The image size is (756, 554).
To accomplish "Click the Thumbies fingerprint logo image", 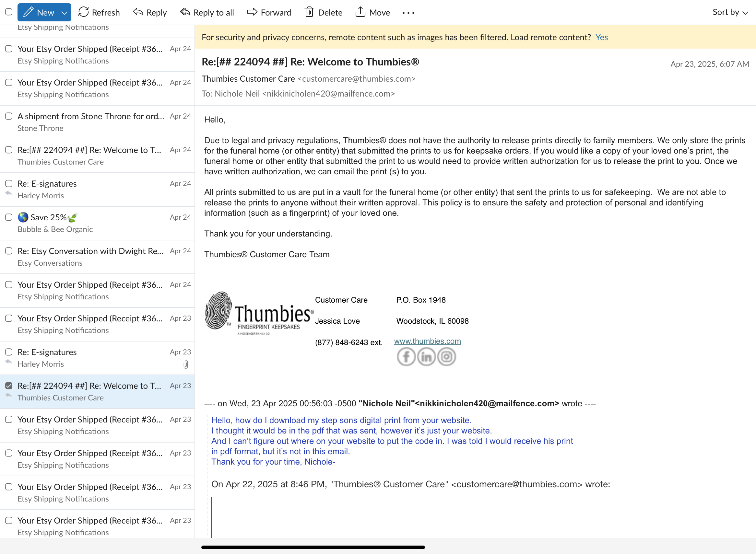I will click(259, 313).
